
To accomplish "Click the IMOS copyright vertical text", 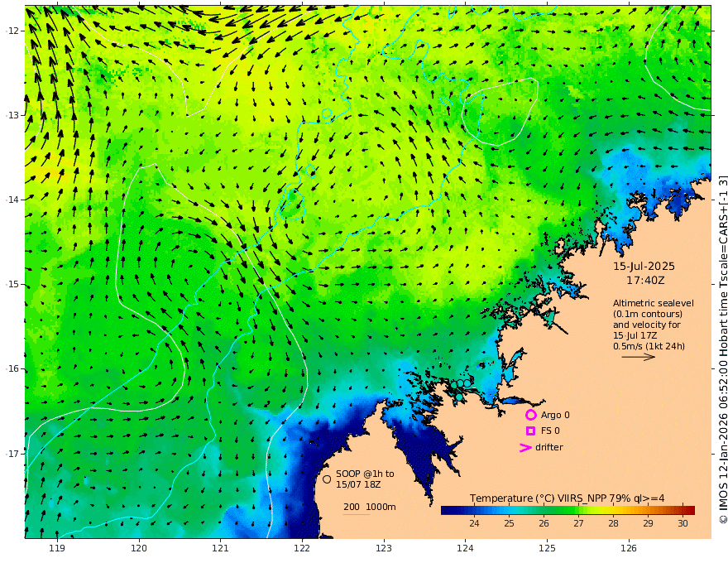I will coord(722,349).
